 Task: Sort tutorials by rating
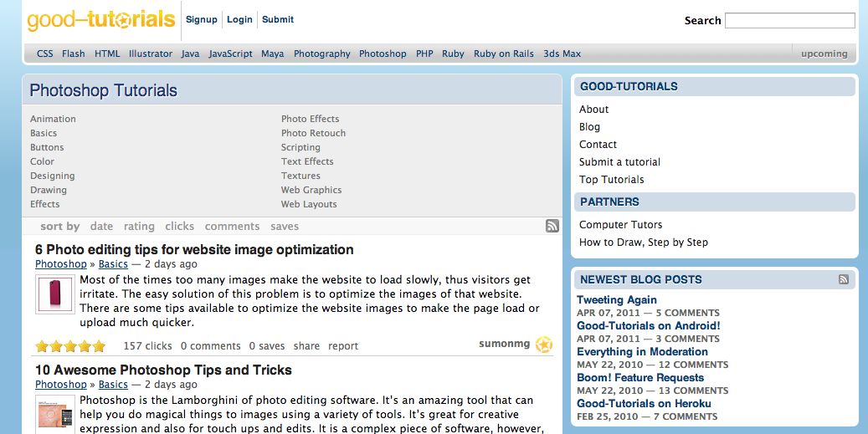pyautogui.click(x=139, y=226)
